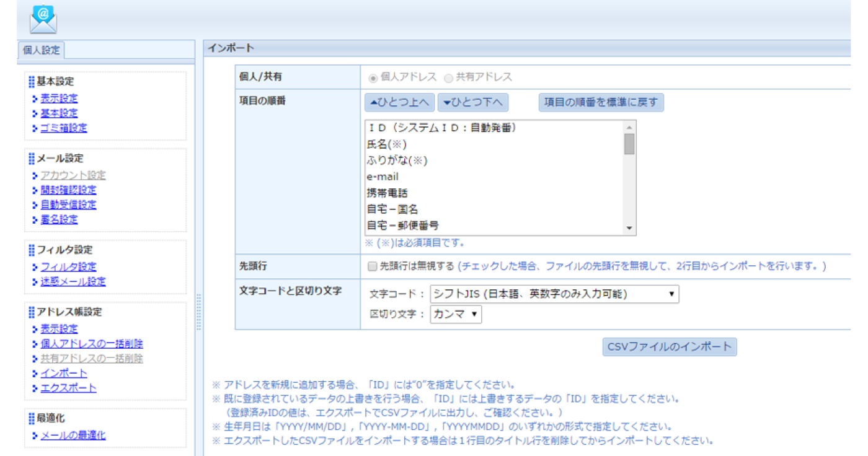868x456 pixels.
Task: Open the grayed アカウント設定 link
Action: [x=73, y=175]
